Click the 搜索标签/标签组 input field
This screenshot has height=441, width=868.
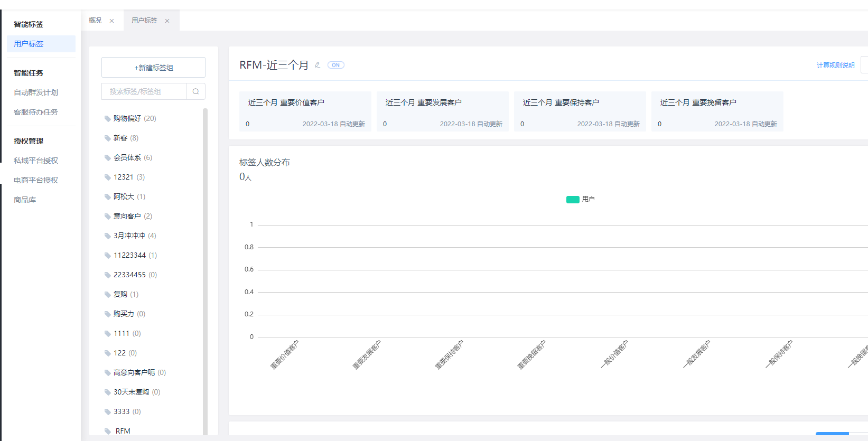coord(144,91)
